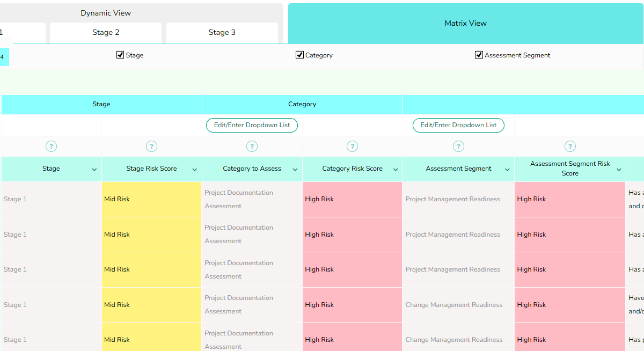
Task: Click the Stage group header band
Action: point(101,105)
